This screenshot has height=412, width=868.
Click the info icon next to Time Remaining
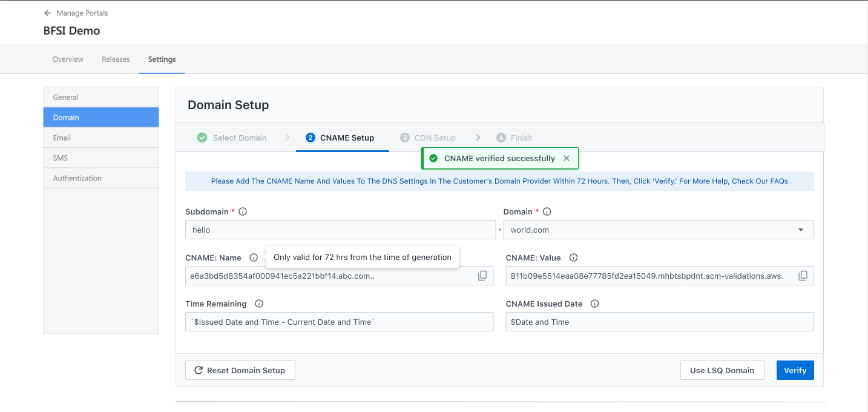pos(259,304)
